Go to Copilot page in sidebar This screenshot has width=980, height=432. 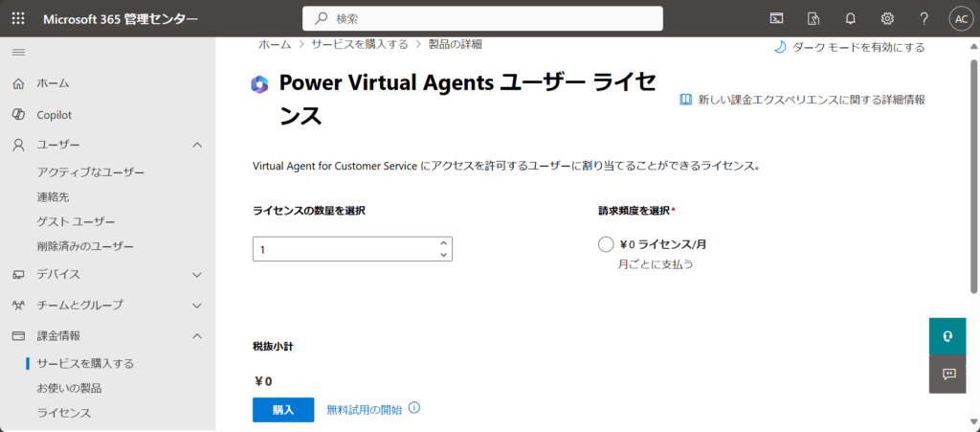[55, 115]
